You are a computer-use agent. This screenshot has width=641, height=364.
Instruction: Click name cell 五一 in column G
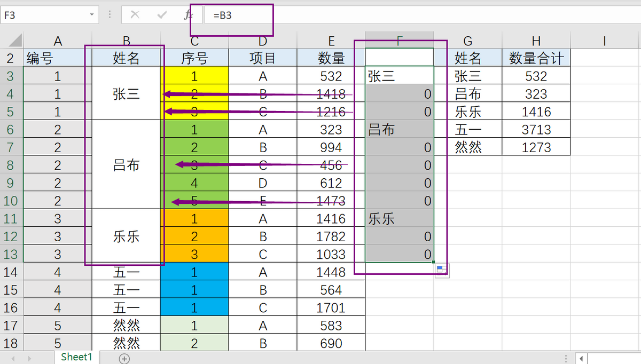[x=468, y=129]
